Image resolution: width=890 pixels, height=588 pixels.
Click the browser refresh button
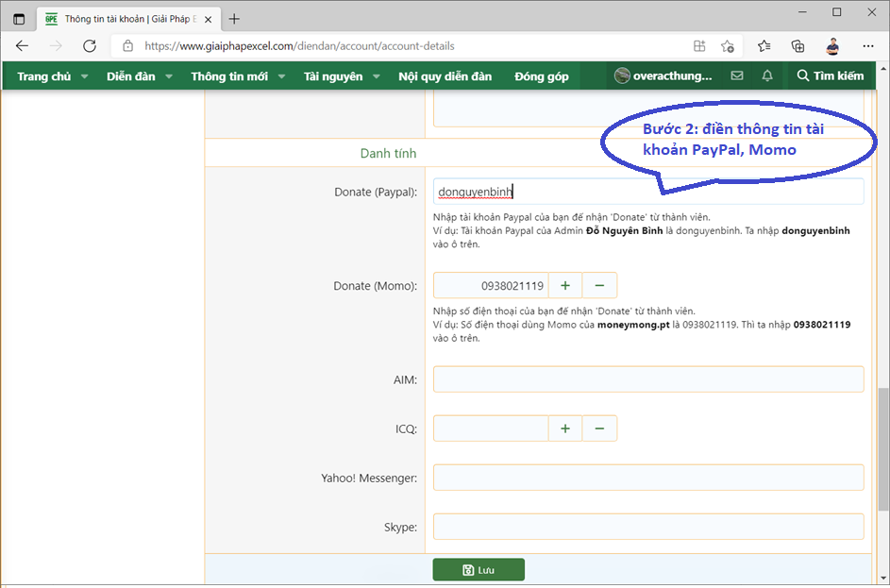coord(90,45)
